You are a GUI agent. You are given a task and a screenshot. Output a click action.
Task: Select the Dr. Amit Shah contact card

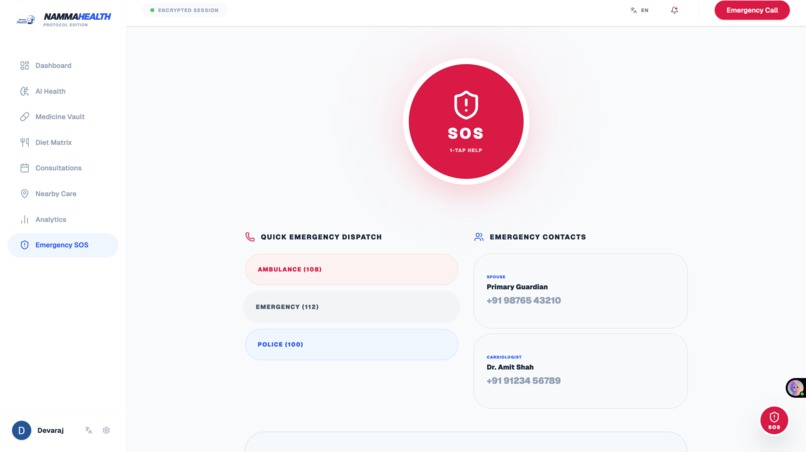pos(580,371)
